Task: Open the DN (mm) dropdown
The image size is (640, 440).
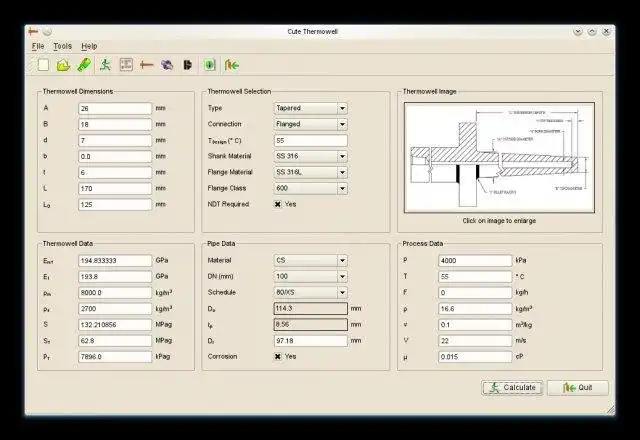Action: pos(311,276)
